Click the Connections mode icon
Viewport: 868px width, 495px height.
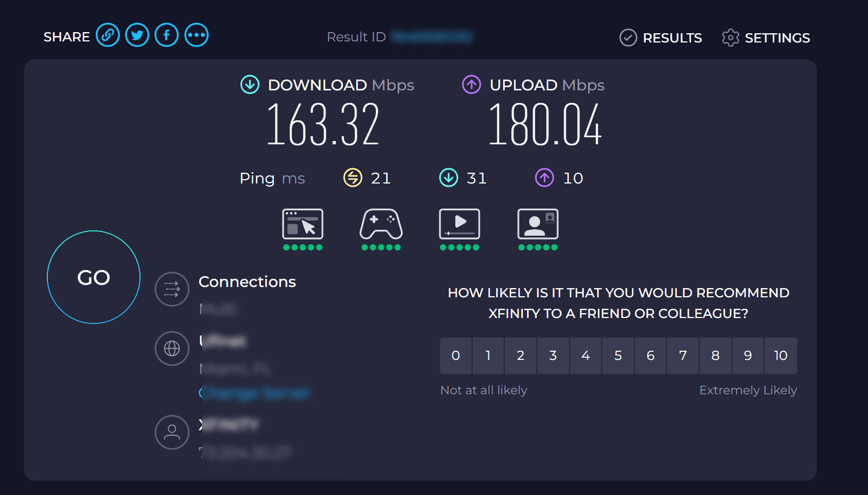[172, 289]
